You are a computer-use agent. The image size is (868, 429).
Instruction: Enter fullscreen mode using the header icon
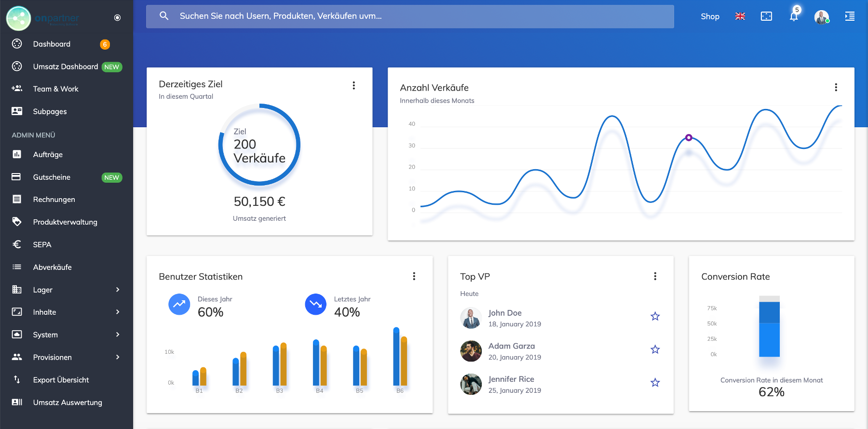(x=766, y=16)
